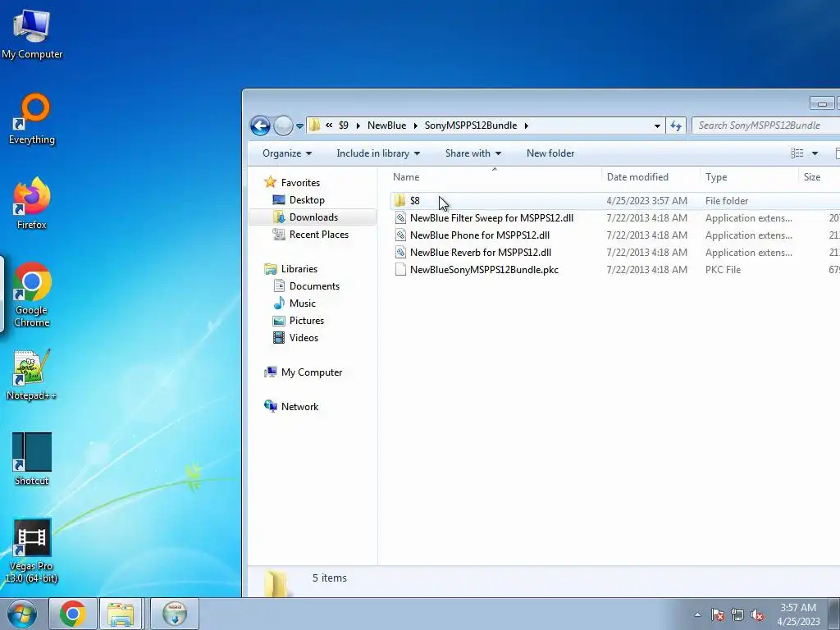The height and width of the screenshot is (630, 840).
Task: Switch to Windows Explorer taskbar button
Action: 121,614
